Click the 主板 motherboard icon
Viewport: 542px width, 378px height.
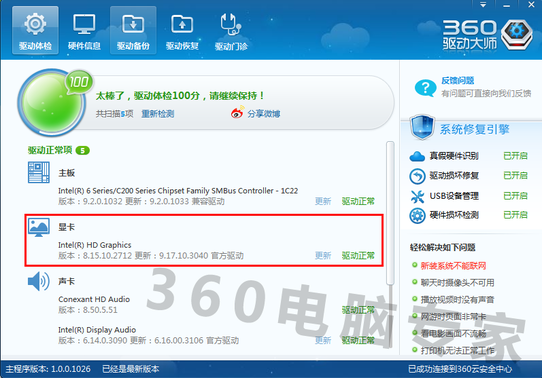(x=38, y=172)
